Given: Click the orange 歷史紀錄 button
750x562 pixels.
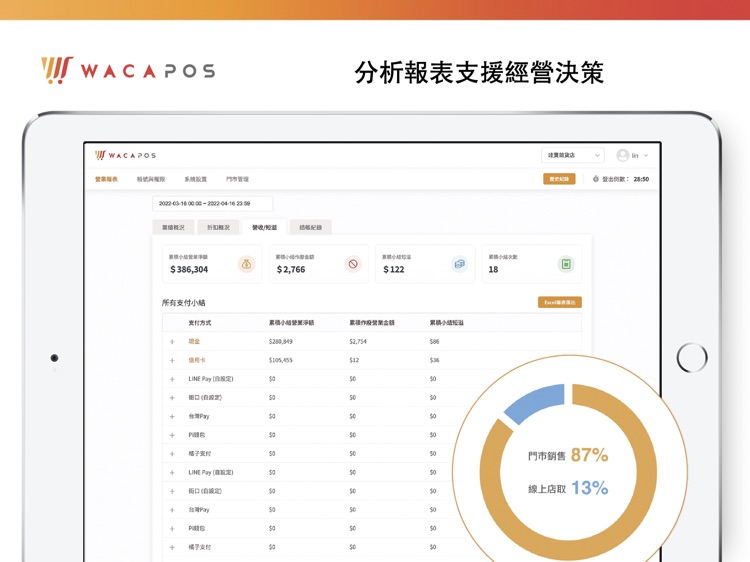Looking at the screenshot, I should coord(559,179).
